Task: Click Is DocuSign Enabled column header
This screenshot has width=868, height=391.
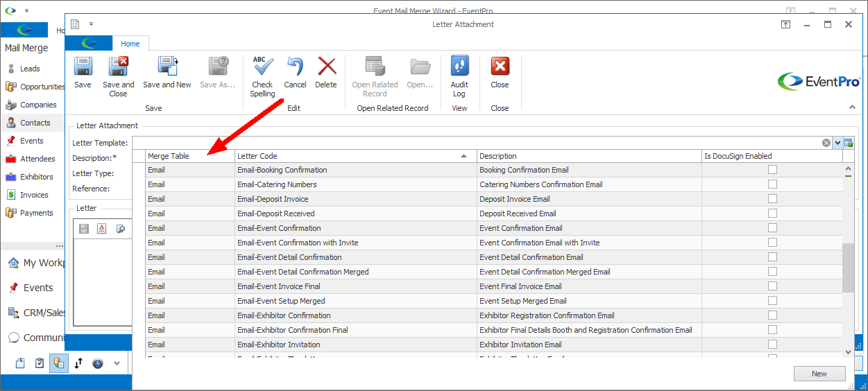Action: pyautogui.click(x=772, y=156)
